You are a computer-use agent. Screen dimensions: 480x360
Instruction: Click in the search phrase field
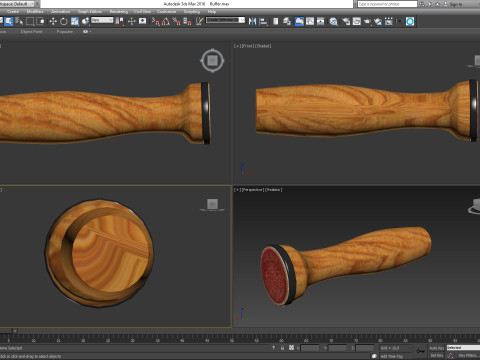(387, 4)
